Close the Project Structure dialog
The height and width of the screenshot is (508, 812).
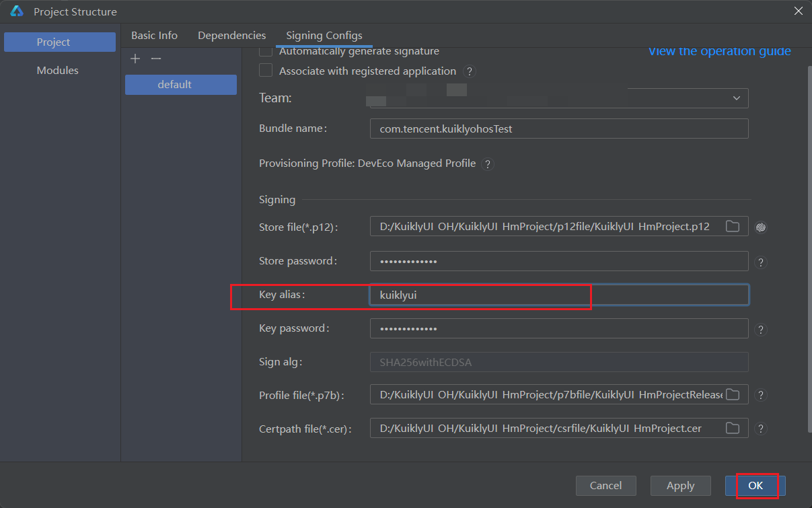pos(798,11)
